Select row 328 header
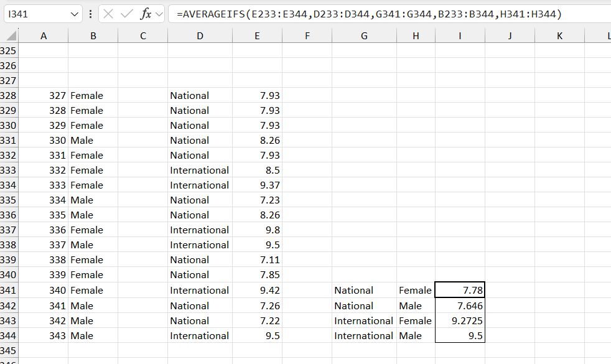This screenshot has height=364, width=611. point(9,95)
